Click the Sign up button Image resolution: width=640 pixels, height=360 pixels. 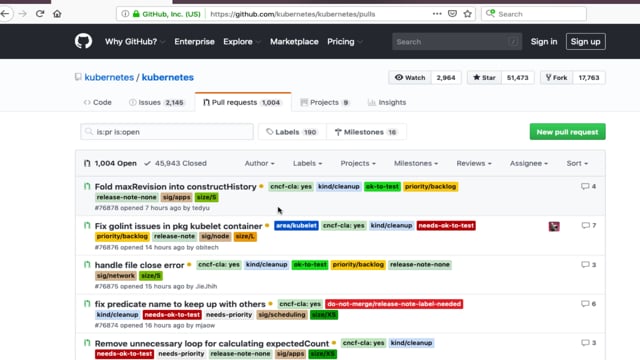585,42
